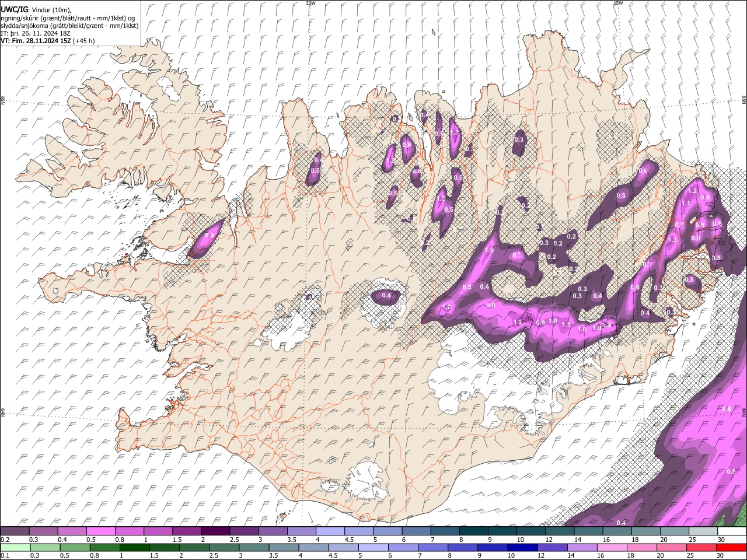Pick the darkest purple 2 swatch in the snow legend

tap(215, 531)
